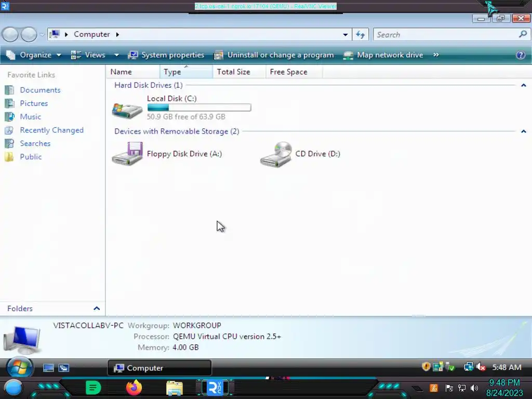
Task: Click the orange tray icon on host taskbar
Action: [434, 388]
